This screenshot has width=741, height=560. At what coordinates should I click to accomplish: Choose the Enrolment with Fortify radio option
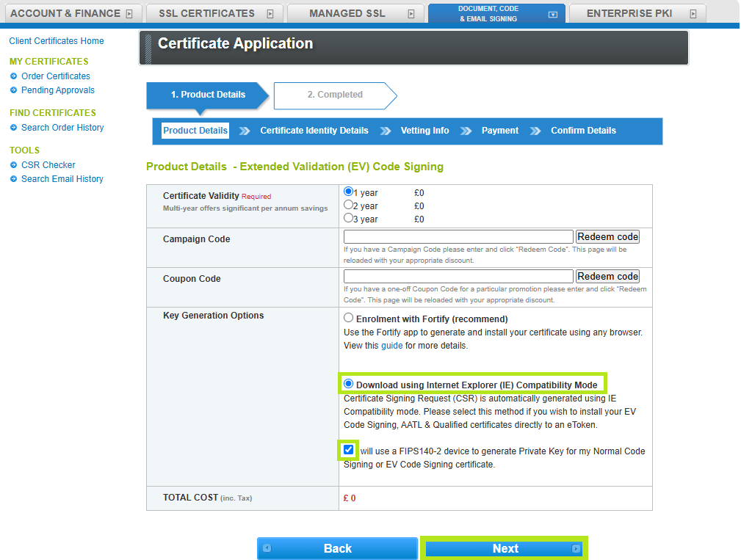point(349,319)
